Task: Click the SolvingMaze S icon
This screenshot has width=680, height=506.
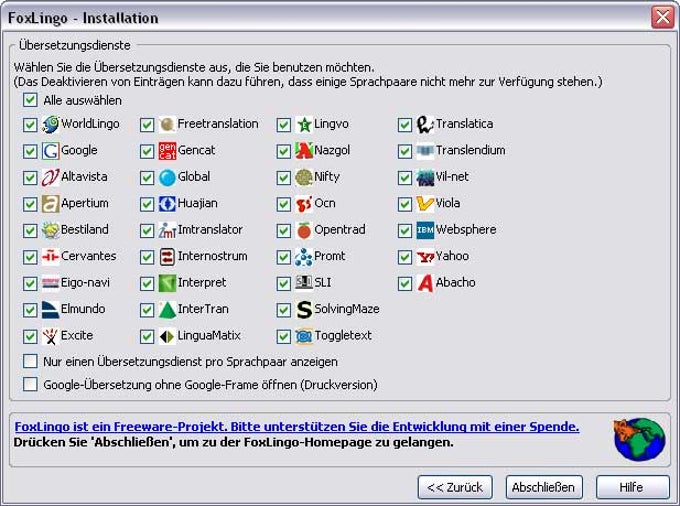Action: click(x=304, y=310)
